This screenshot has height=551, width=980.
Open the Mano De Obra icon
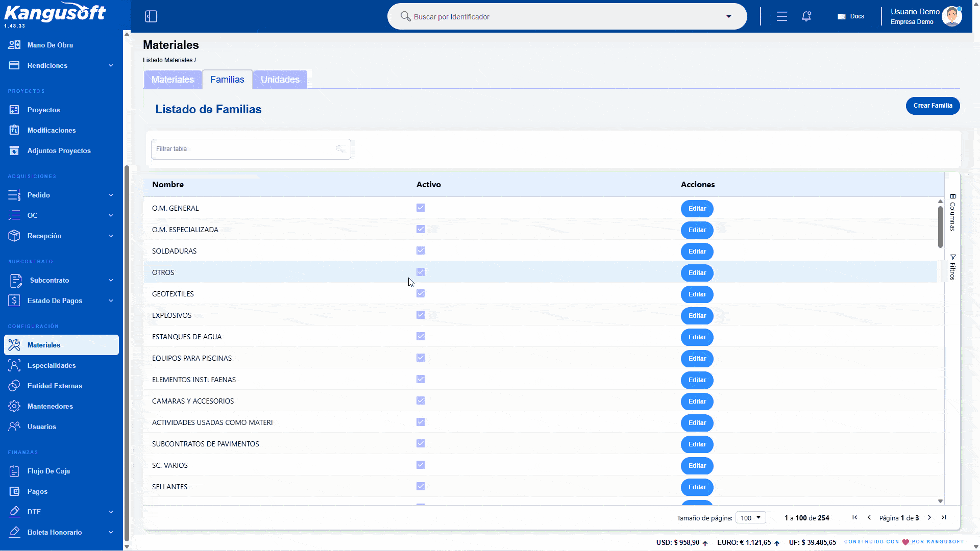14,45
